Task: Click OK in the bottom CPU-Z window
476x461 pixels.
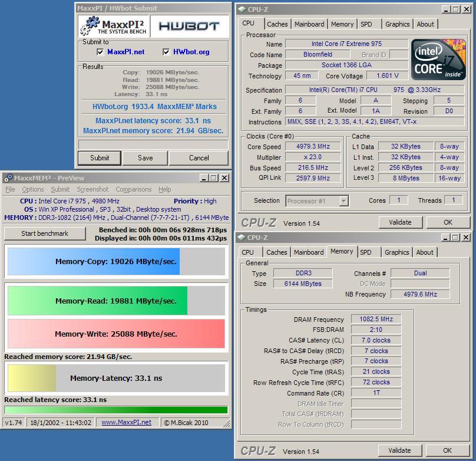Action: tap(448, 450)
